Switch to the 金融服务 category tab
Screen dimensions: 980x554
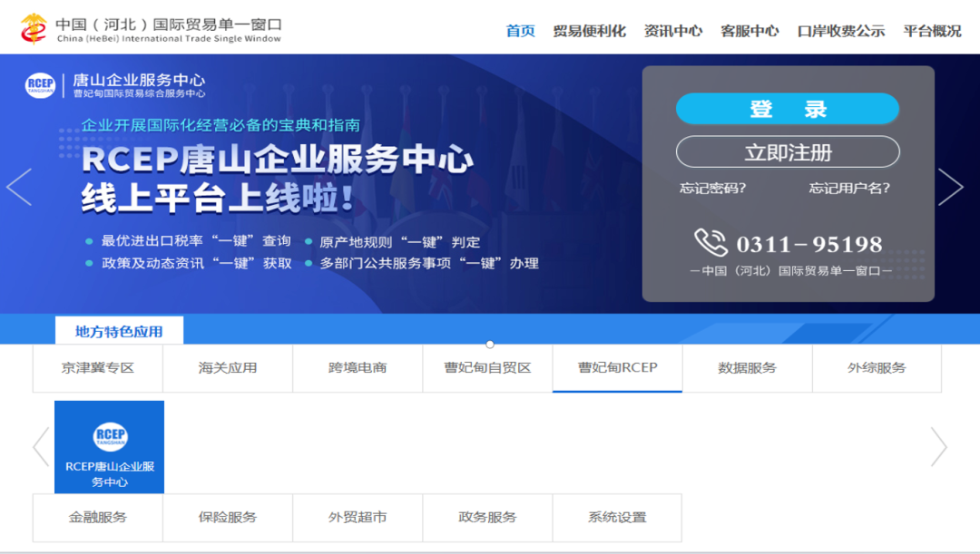[97, 517]
